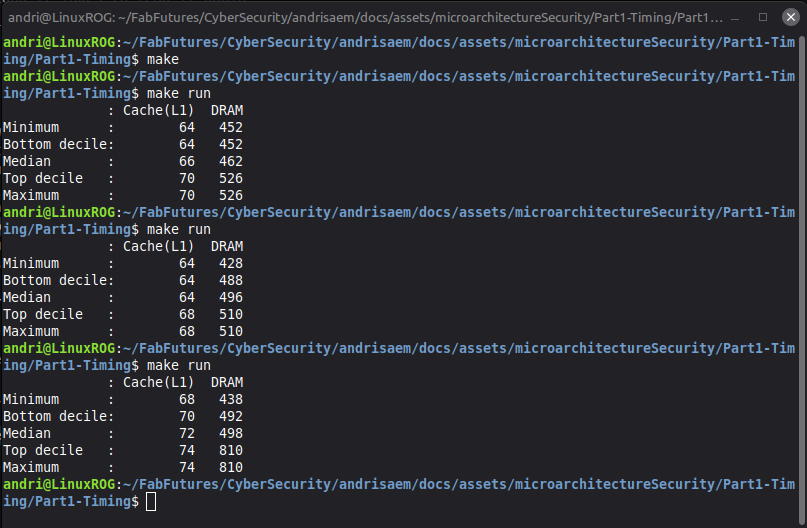Click the median DRAM value 462
This screenshot has width=807, height=528.
231,162
